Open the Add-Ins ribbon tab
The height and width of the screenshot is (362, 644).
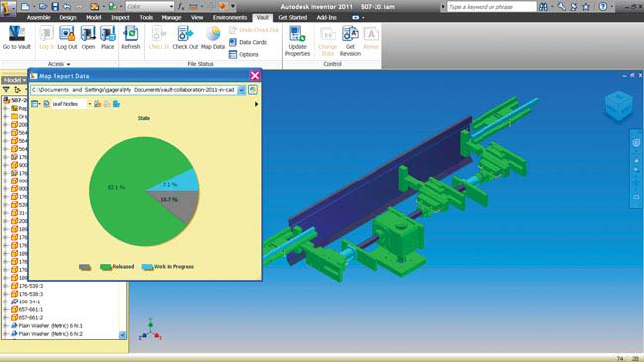[x=327, y=17]
